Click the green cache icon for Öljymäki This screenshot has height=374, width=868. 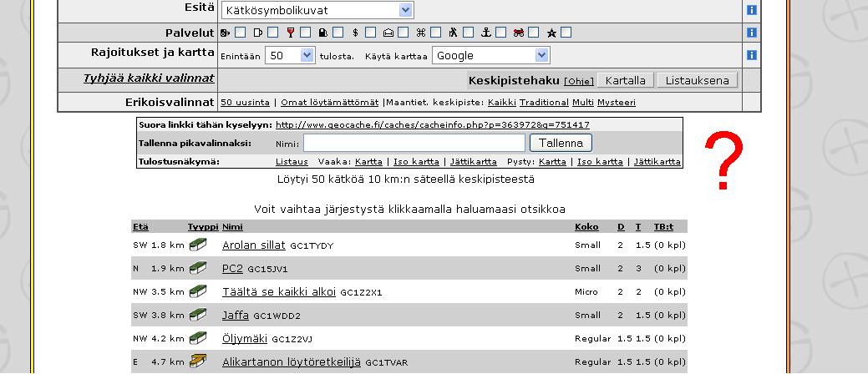pos(198,338)
